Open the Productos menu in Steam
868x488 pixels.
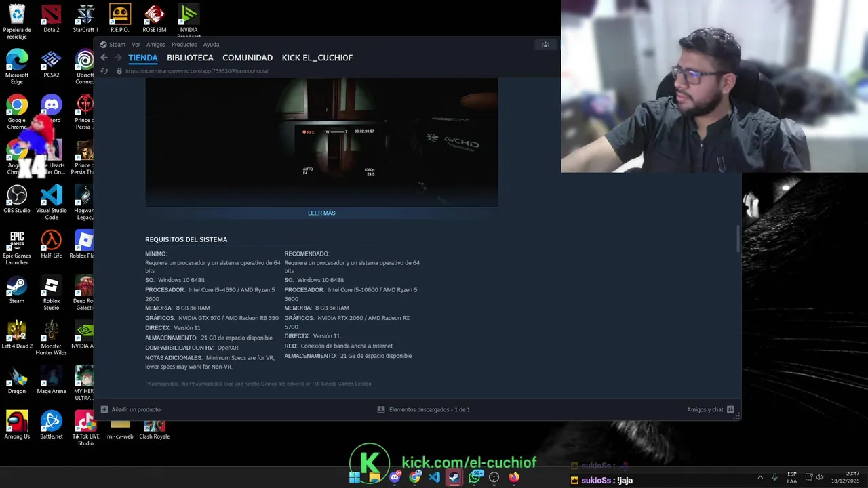[x=184, y=45]
